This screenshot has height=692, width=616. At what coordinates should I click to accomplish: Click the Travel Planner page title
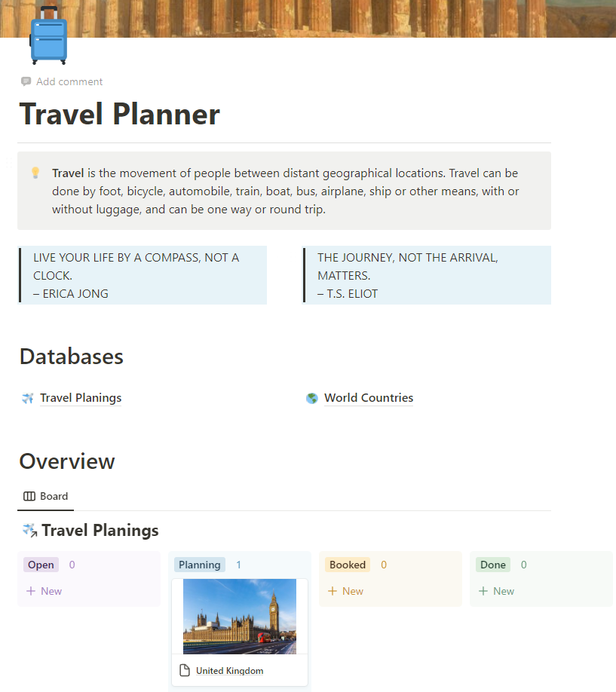(x=120, y=114)
